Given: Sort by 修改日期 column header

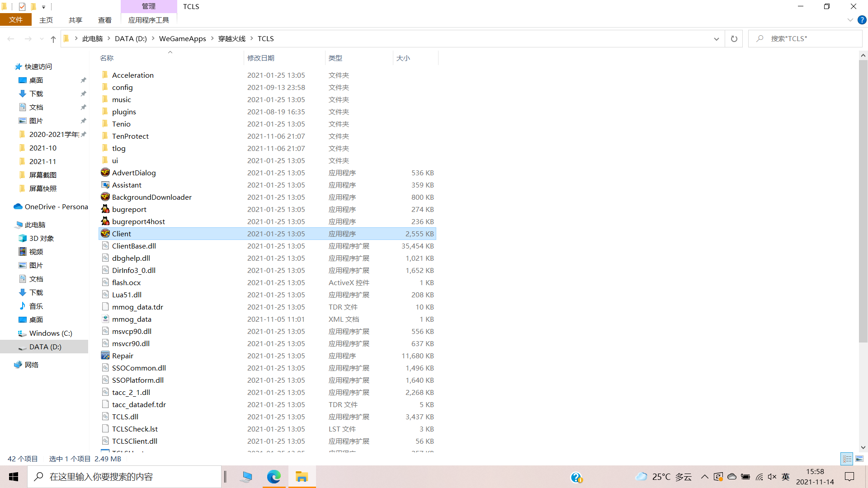Looking at the screenshot, I should (261, 58).
